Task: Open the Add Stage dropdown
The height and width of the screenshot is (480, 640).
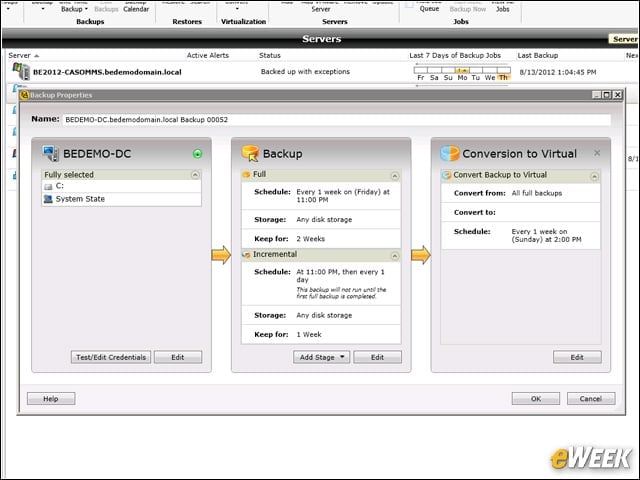Action: point(322,357)
